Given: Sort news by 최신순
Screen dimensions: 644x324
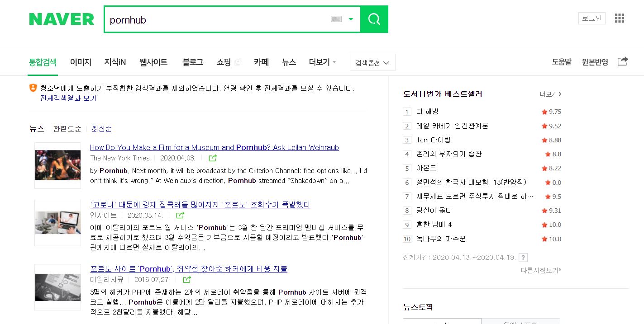Looking at the screenshot, I should click(x=102, y=129).
